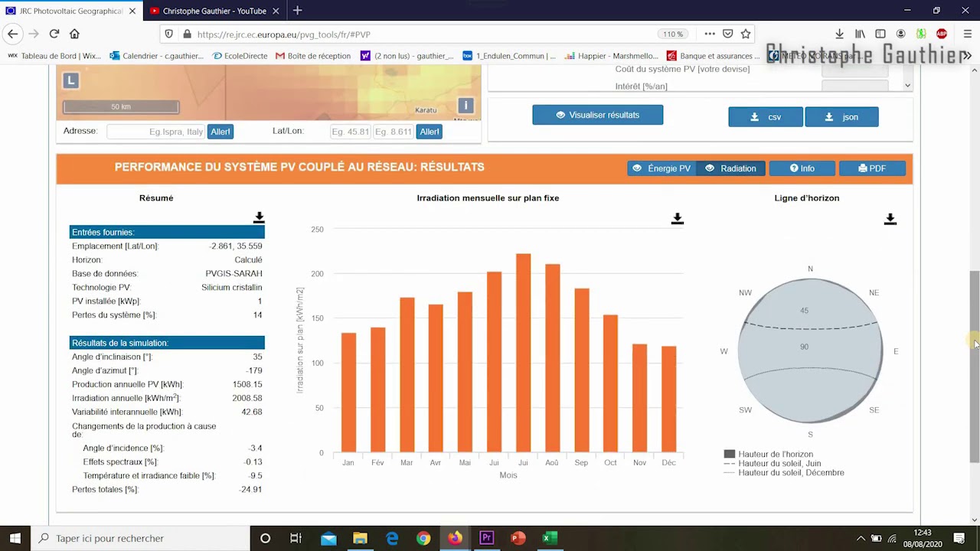Switch to the Christophe Gauthier YouTube tab

click(x=214, y=11)
